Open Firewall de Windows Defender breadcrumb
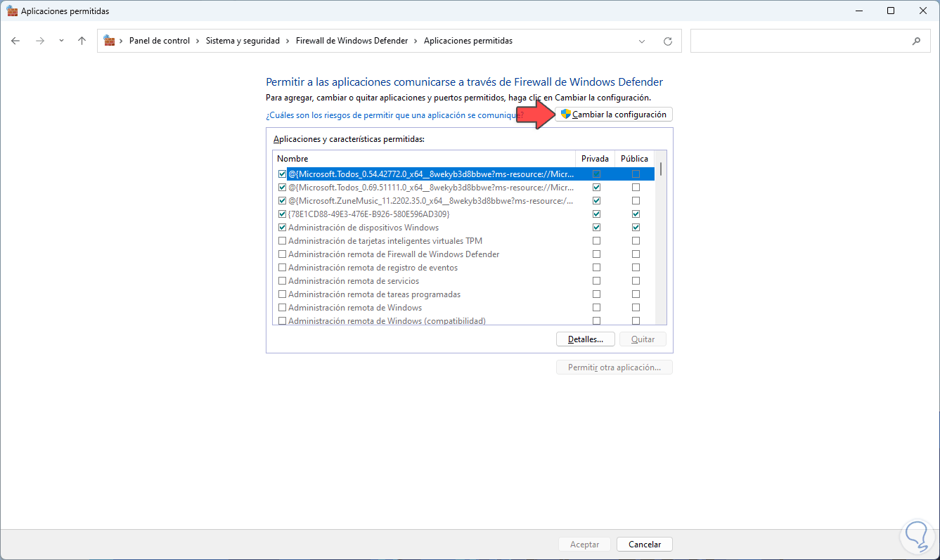The width and height of the screenshot is (940, 560). click(x=352, y=41)
